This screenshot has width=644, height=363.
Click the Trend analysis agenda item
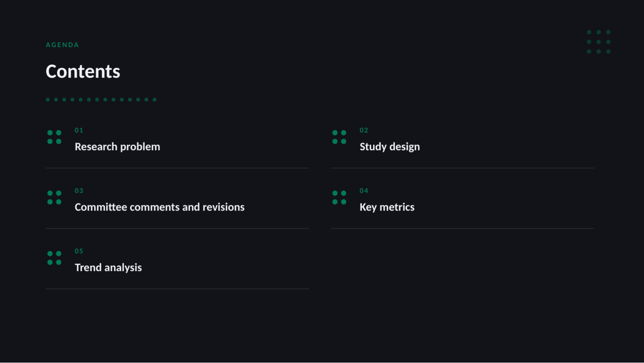pyautogui.click(x=108, y=268)
